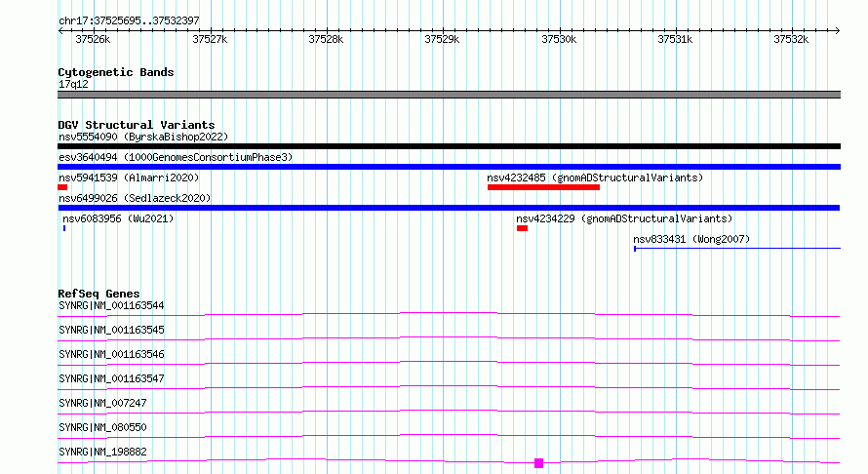
Task: Open the SYNRG|NM_080550 transcript
Action: pyautogui.click(x=102, y=427)
